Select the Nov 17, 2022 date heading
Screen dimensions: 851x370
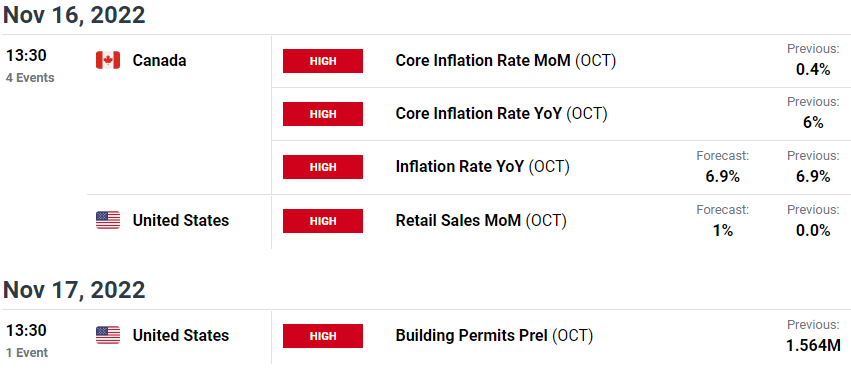pos(74,290)
